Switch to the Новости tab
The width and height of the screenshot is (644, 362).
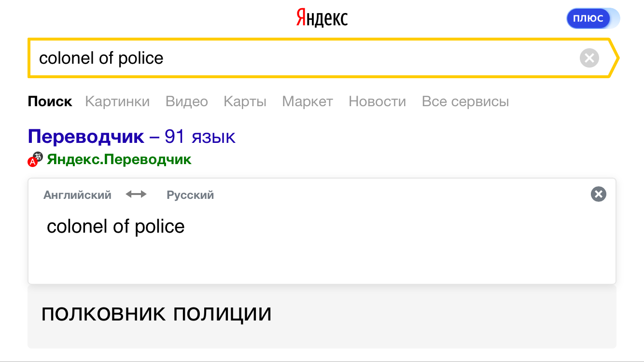coord(377,102)
